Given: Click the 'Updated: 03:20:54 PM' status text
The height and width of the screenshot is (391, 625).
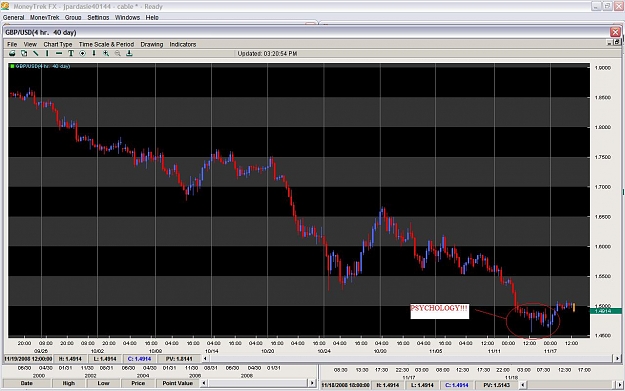Looking at the screenshot, I should tap(267, 53).
